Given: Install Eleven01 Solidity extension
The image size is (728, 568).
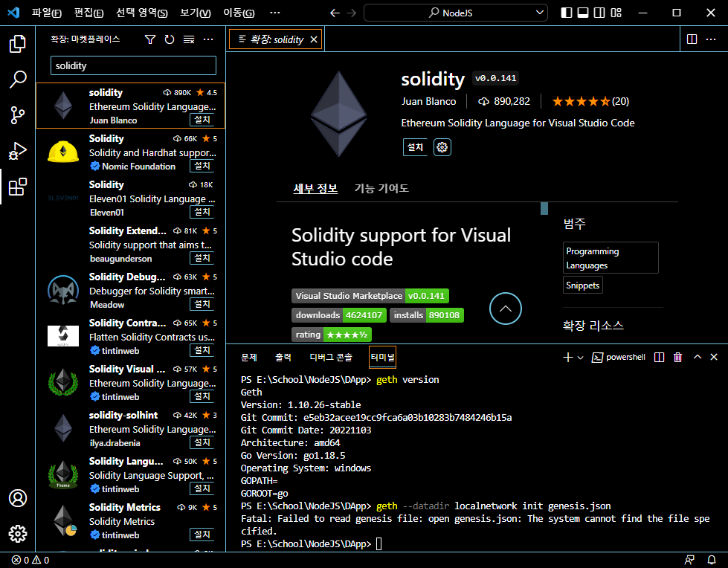Looking at the screenshot, I should 202,212.
